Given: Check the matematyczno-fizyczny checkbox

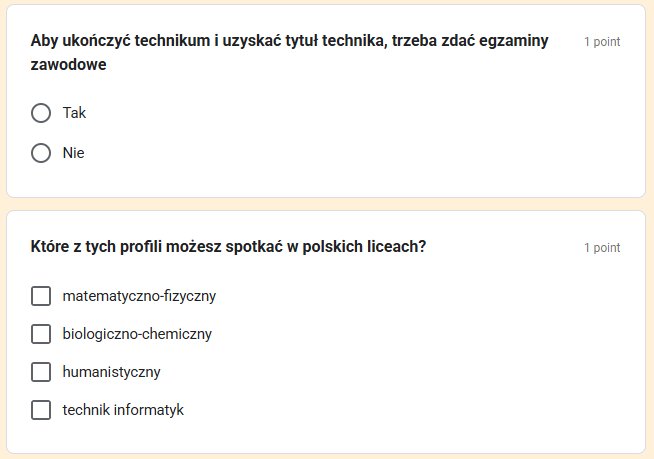Looking at the screenshot, I should pos(41,296).
